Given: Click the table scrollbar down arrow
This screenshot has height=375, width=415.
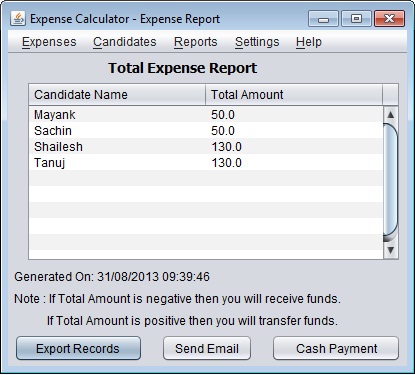Looking at the screenshot, I should [391, 250].
